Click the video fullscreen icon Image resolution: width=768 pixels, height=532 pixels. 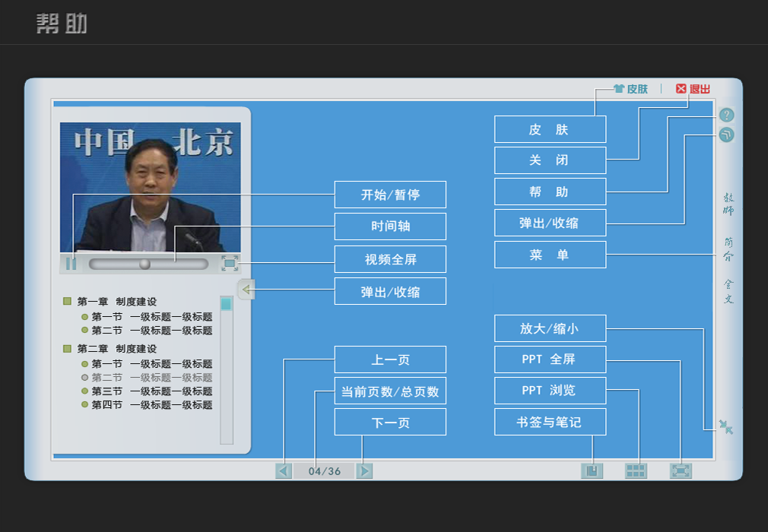pos(230,263)
